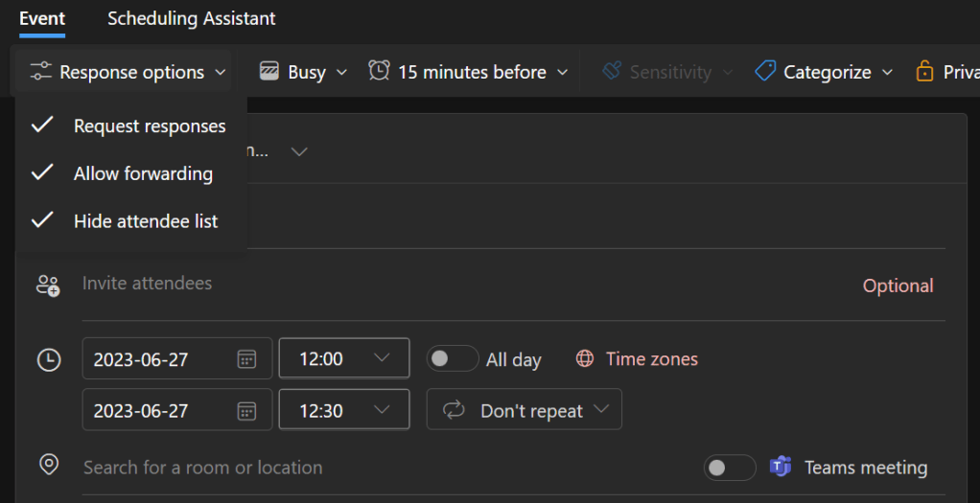Screen dimensions: 980x503
Task: Expand the 12:00 start time dropdown
Action: click(x=381, y=359)
